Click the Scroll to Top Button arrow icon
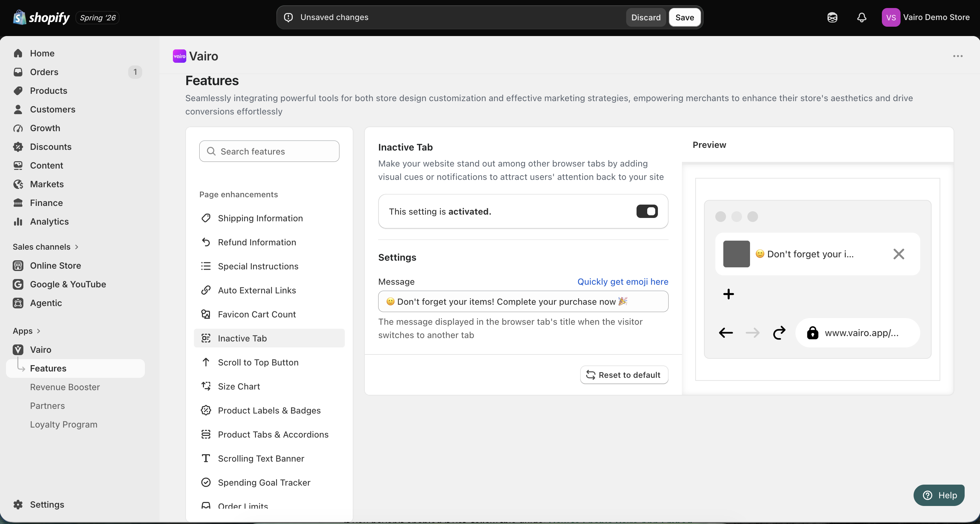This screenshot has height=524, width=980. tap(206, 362)
